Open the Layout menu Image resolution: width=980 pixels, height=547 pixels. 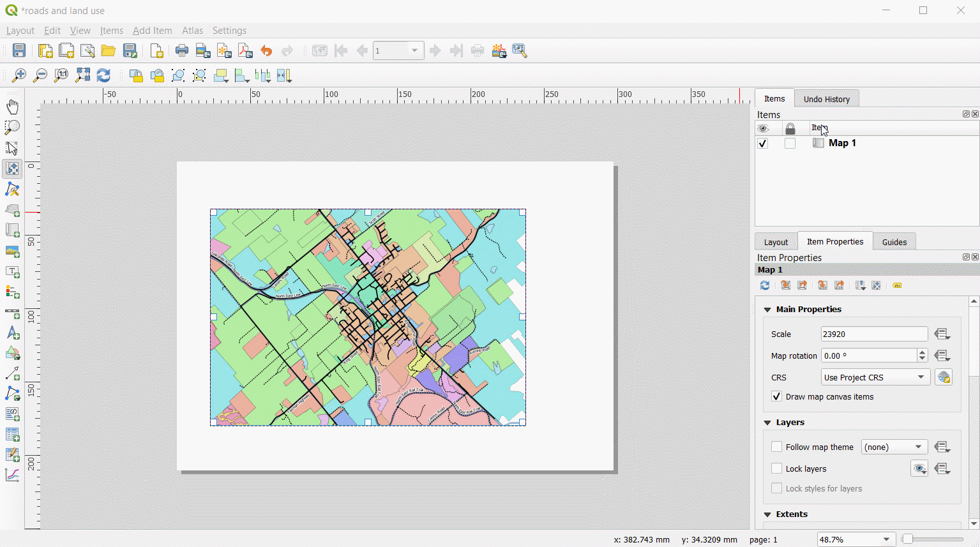pyautogui.click(x=20, y=31)
